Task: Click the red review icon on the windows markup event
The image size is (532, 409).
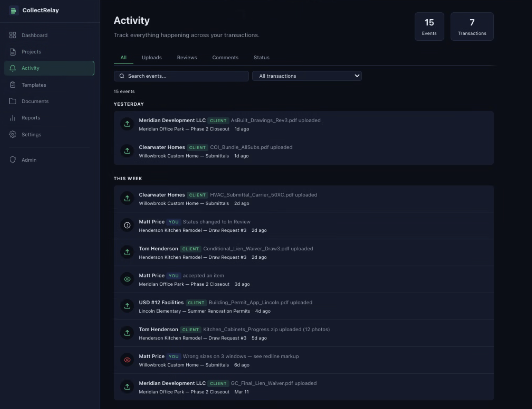Action: point(127,360)
